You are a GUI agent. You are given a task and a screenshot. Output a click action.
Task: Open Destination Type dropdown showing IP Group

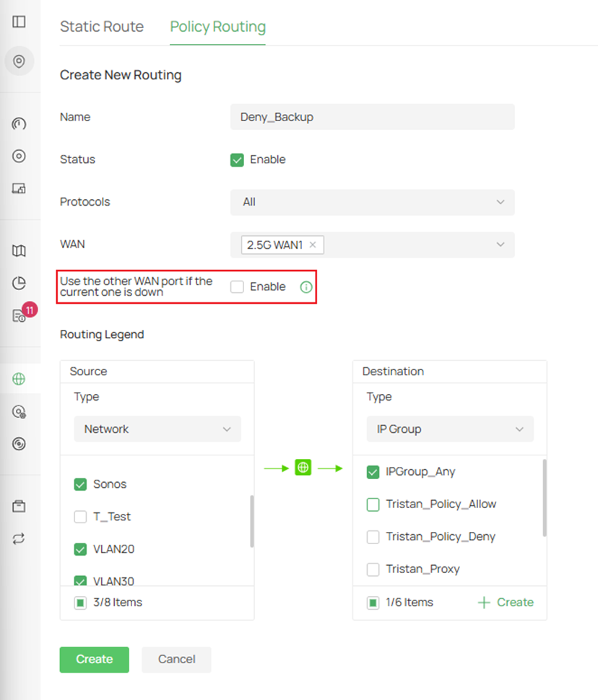pyautogui.click(x=450, y=429)
